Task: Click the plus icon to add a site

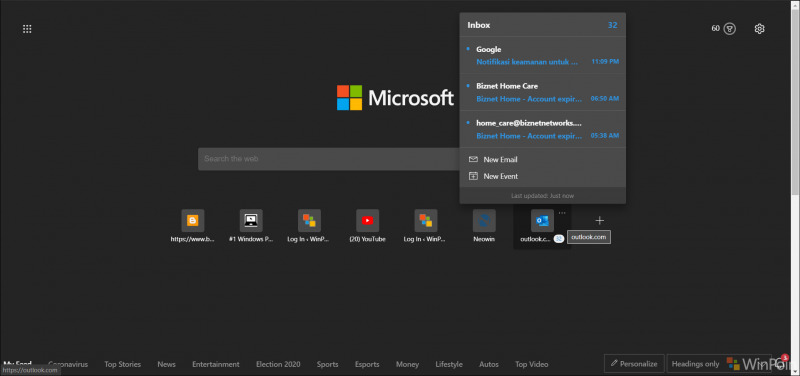Action: coord(599,220)
